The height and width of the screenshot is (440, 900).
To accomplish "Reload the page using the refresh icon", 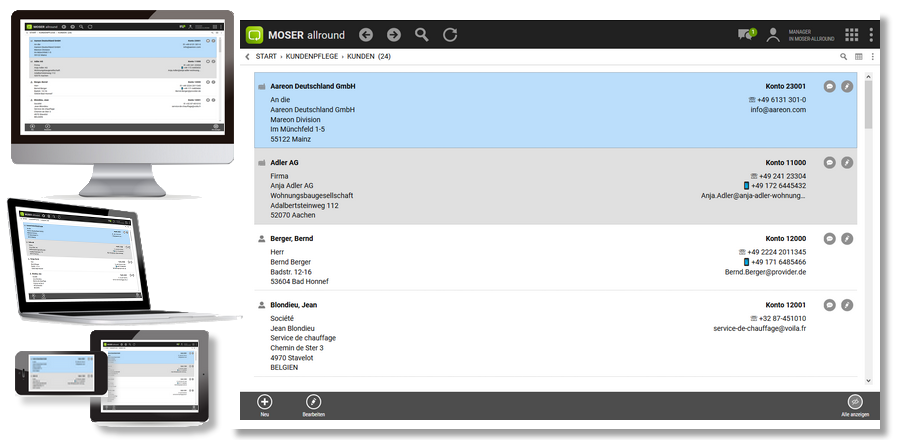I will [x=450, y=35].
